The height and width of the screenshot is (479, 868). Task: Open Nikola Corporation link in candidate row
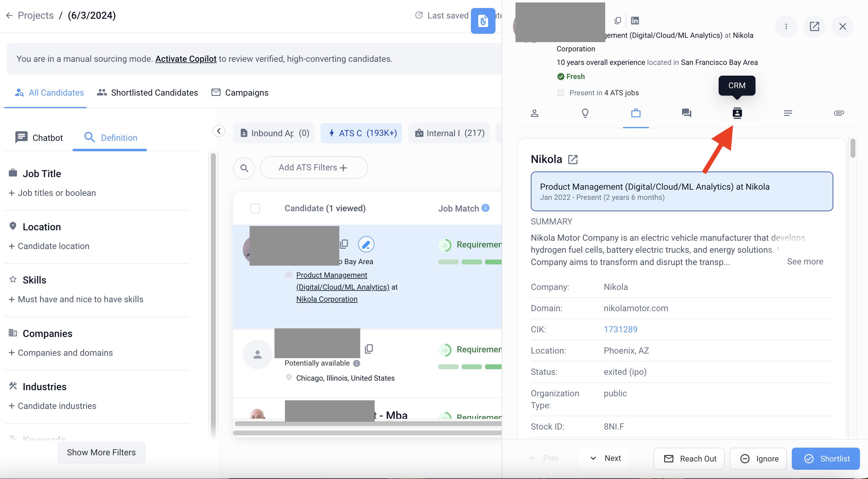[x=327, y=299]
